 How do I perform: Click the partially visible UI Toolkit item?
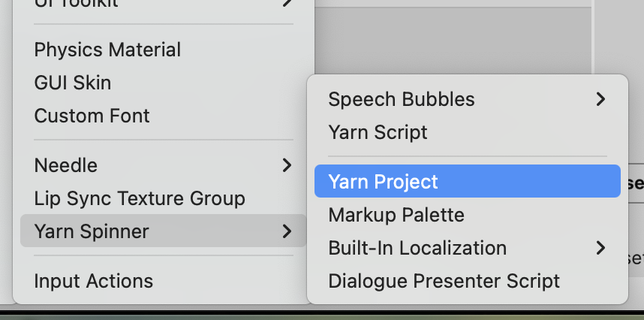(75, 4)
